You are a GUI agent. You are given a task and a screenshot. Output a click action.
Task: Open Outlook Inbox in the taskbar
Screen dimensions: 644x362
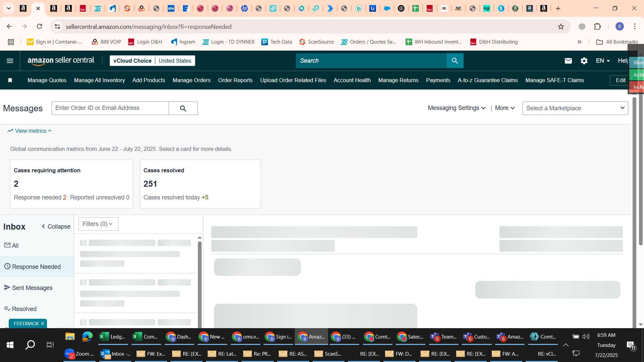click(116, 354)
